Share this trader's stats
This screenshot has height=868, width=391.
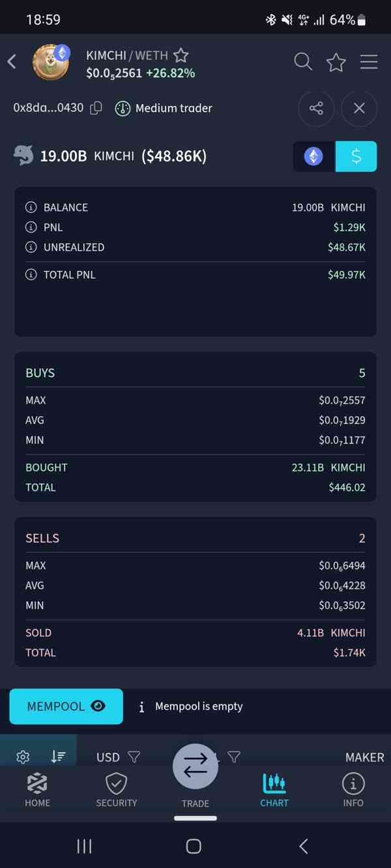316,108
